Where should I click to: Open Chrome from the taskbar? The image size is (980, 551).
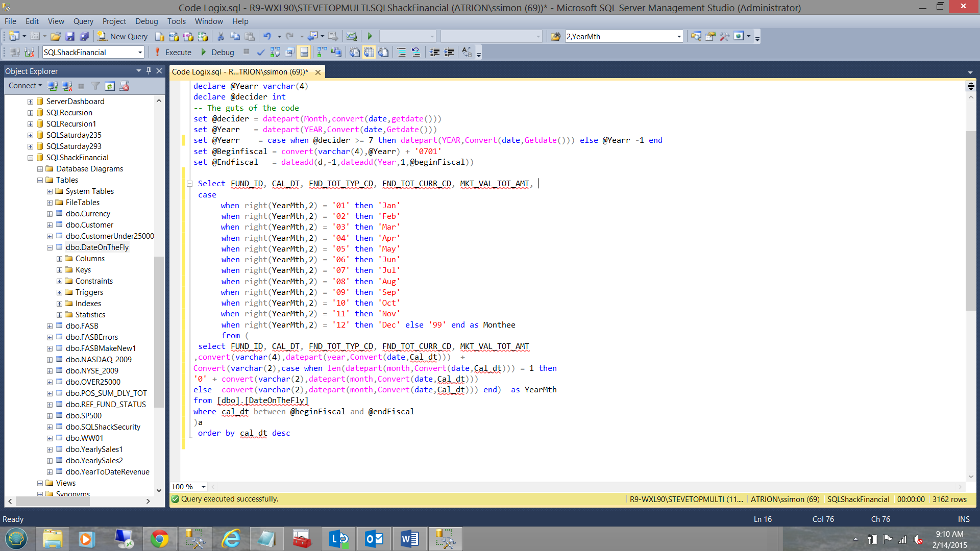click(x=159, y=539)
